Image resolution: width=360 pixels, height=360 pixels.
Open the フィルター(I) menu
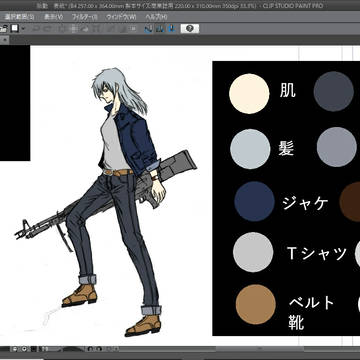[85, 17]
